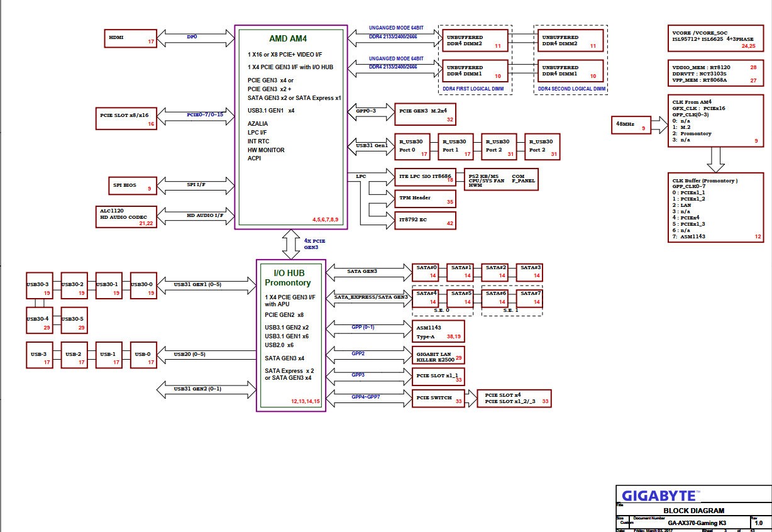772x532 pixels.
Task: Click the HD AUDIO I/F bus label
Action: (x=205, y=216)
